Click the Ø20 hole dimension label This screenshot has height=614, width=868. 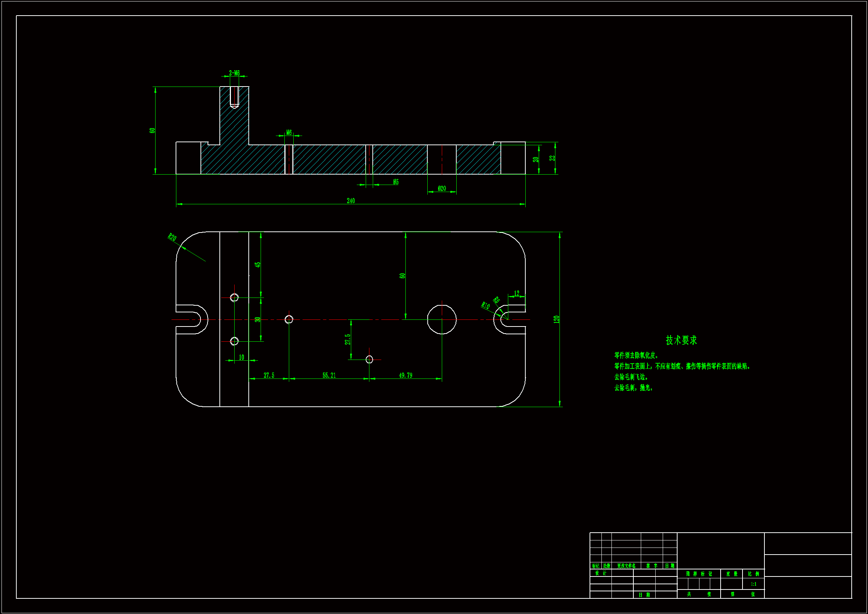point(441,188)
